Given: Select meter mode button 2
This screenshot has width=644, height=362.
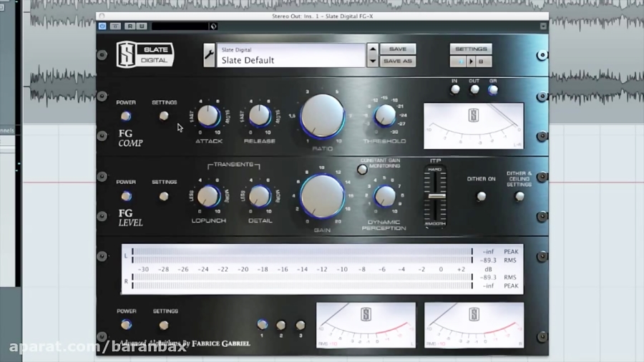Looking at the screenshot, I should 281,326.
